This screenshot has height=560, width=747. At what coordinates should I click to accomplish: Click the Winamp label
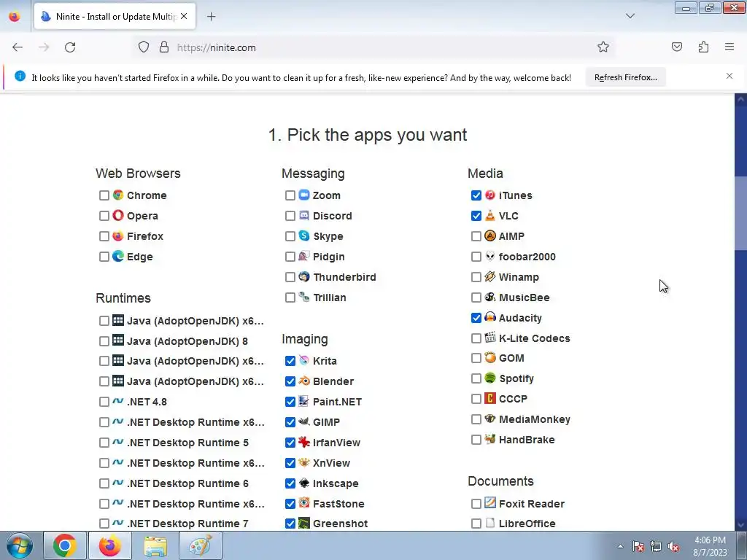(x=519, y=277)
